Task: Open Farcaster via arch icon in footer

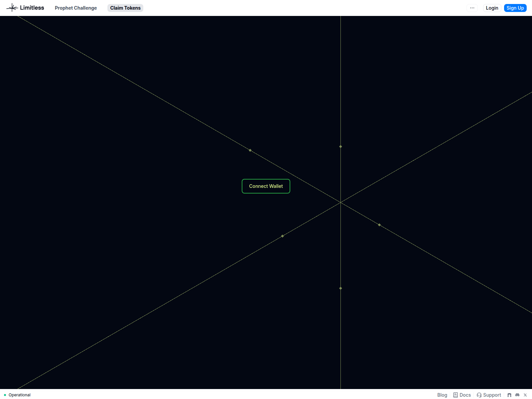Action: click(510, 395)
